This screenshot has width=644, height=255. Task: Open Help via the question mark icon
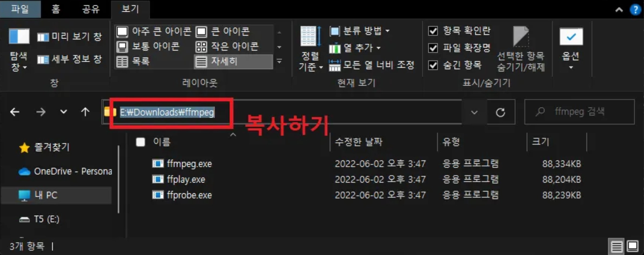(635, 10)
